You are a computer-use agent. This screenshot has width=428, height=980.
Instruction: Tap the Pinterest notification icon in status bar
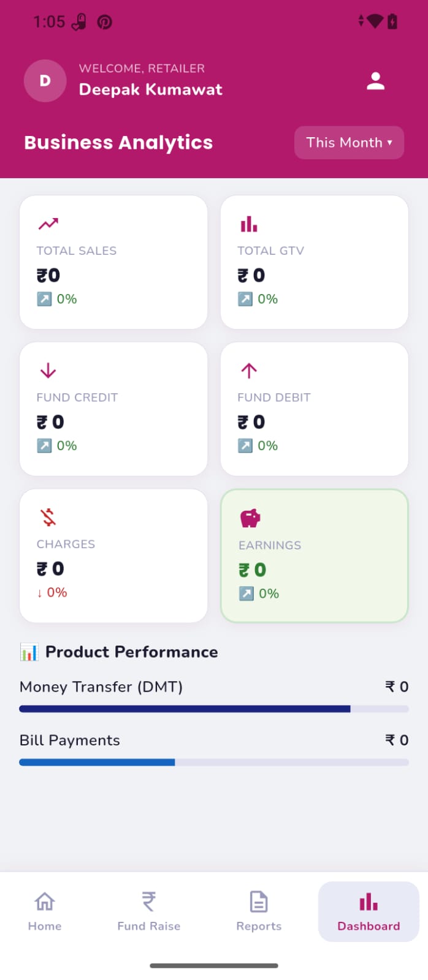(105, 22)
